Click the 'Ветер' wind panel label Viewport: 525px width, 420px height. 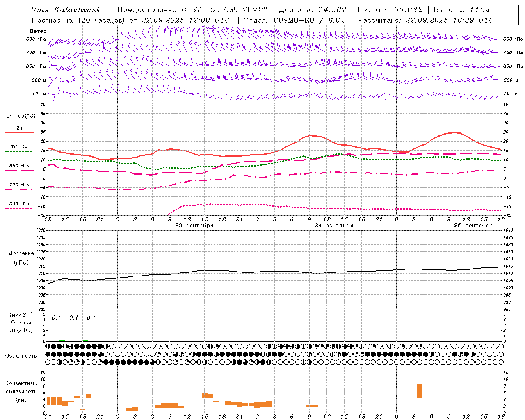click(38, 31)
